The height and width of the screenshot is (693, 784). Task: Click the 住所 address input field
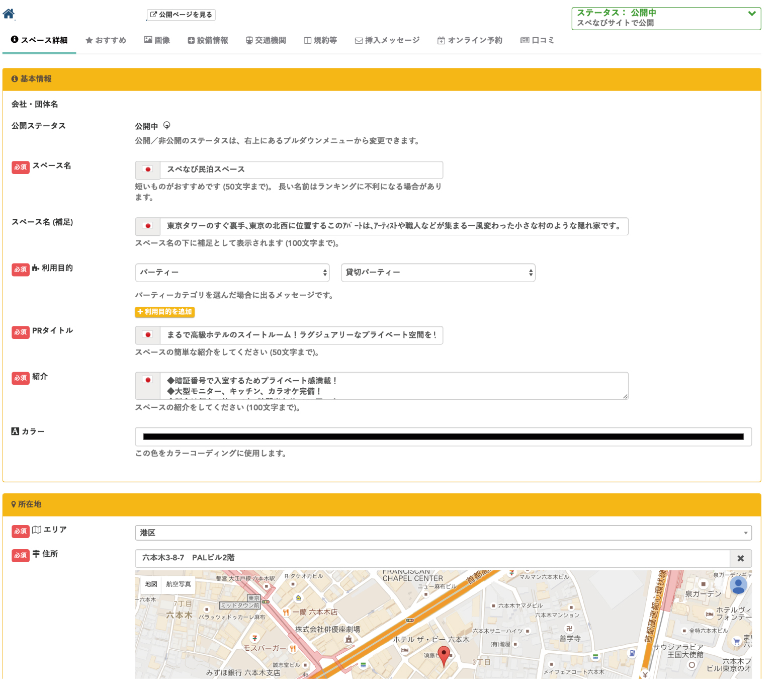point(431,558)
